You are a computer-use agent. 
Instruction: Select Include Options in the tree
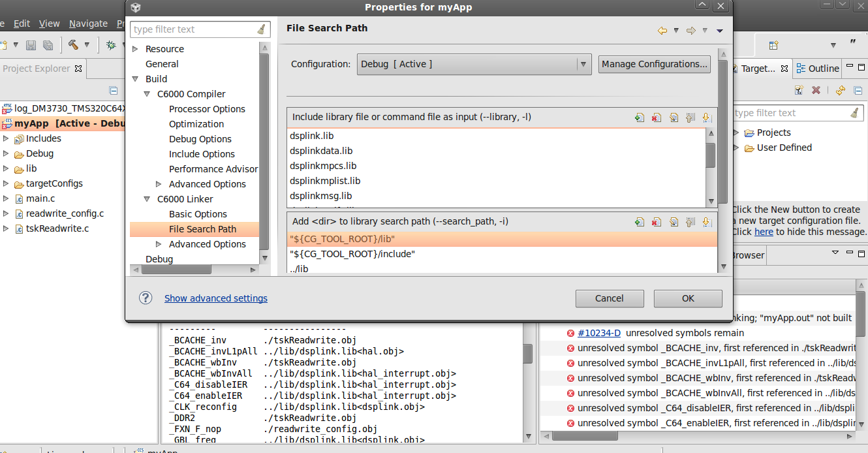(x=202, y=154)
